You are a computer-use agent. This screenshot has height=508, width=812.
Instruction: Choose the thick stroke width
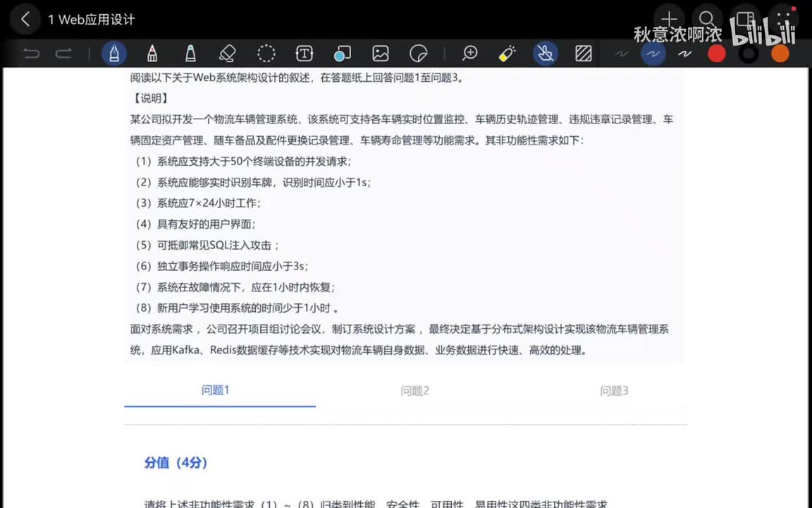[684, 54]
